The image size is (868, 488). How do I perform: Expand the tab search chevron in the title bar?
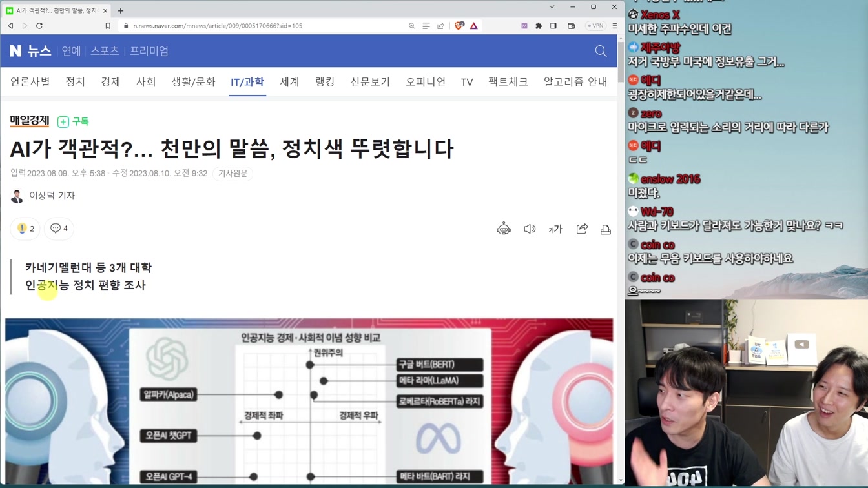552,7
